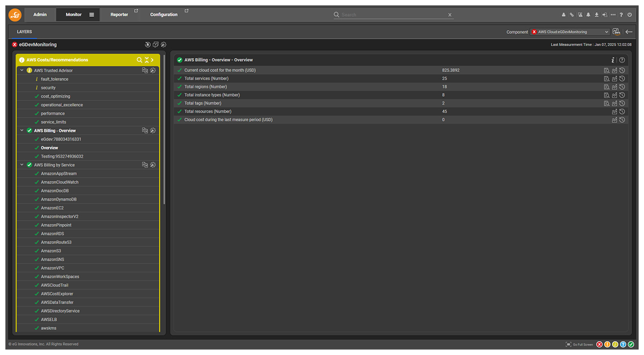Open the Configuration tab
The image size is (644, 355).
[x=164, y=15]
